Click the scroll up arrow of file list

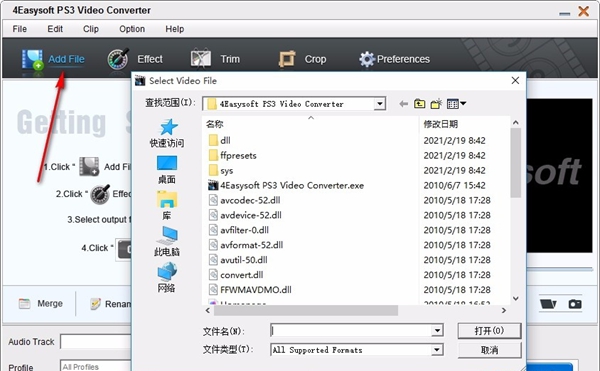click(515, 123)
